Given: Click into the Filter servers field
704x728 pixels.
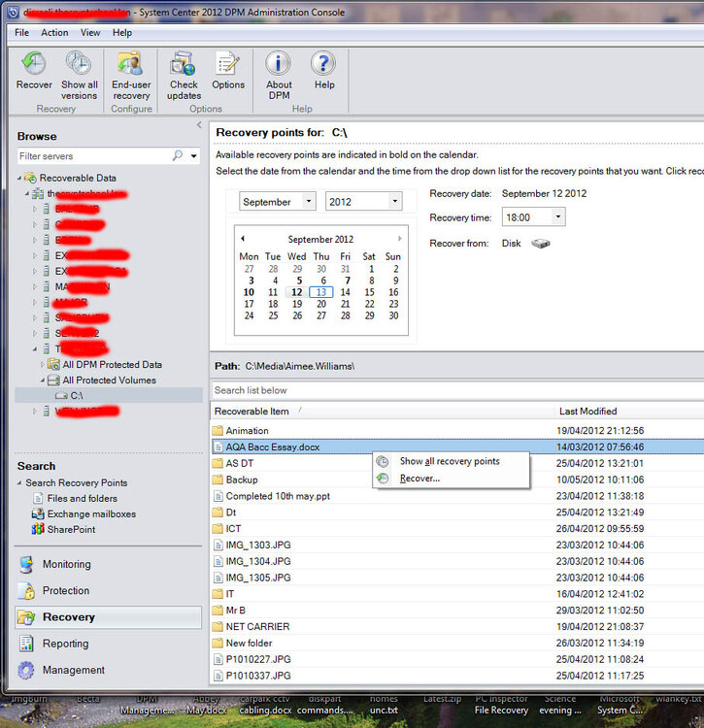Looking at the screenshot, I should [94, 156].
